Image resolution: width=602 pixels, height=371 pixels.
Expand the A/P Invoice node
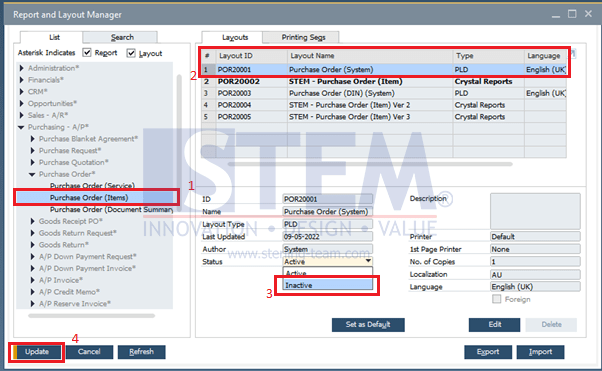click(x=33, y=280)
